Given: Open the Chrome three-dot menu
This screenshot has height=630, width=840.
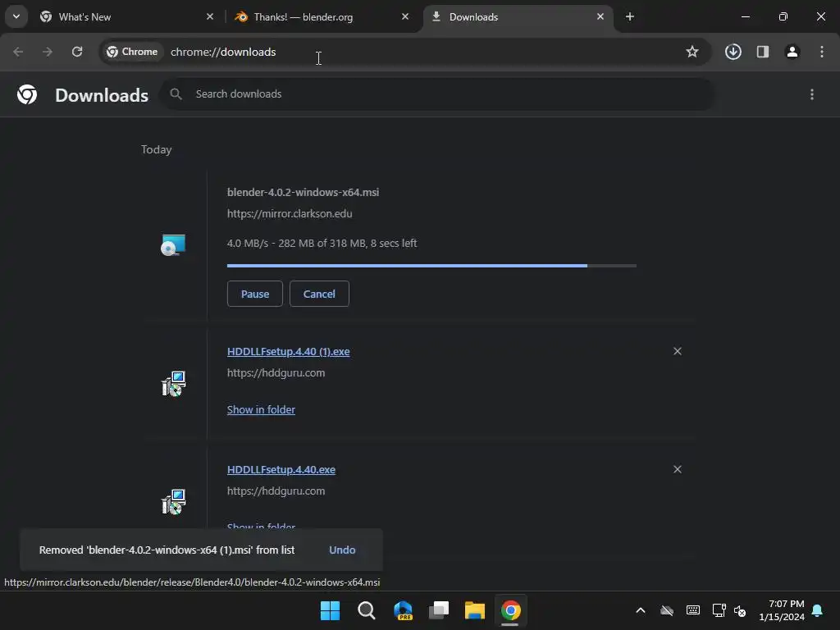Looking at the screenshot, I should click(x=822, y=52).
